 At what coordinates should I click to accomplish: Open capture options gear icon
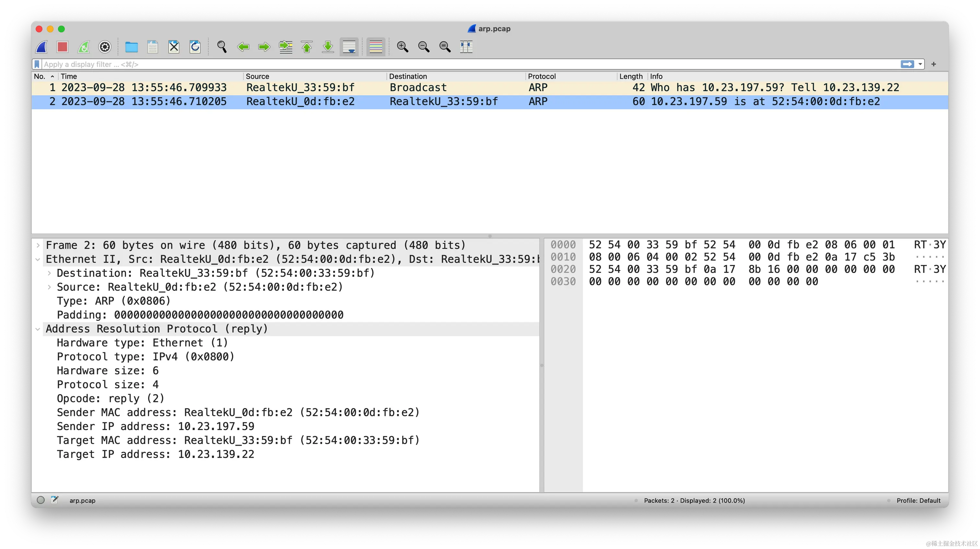[105, 47]
